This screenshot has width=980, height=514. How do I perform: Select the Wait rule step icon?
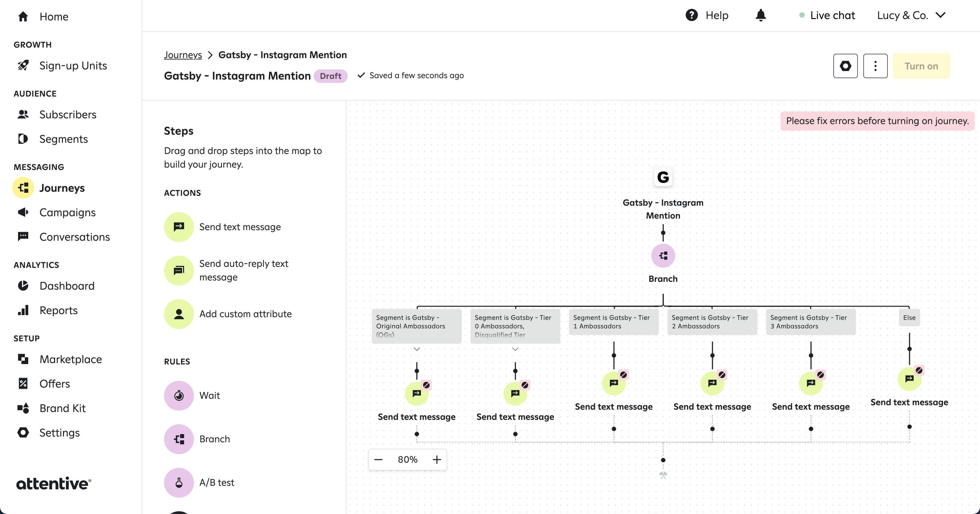pos(179,395)
